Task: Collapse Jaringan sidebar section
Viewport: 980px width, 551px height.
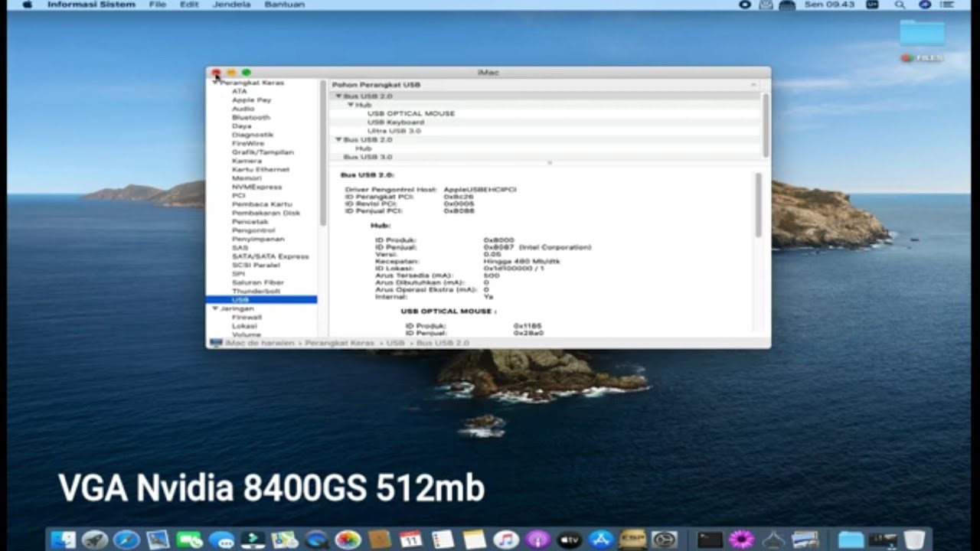Action: (x=215, y=308)
